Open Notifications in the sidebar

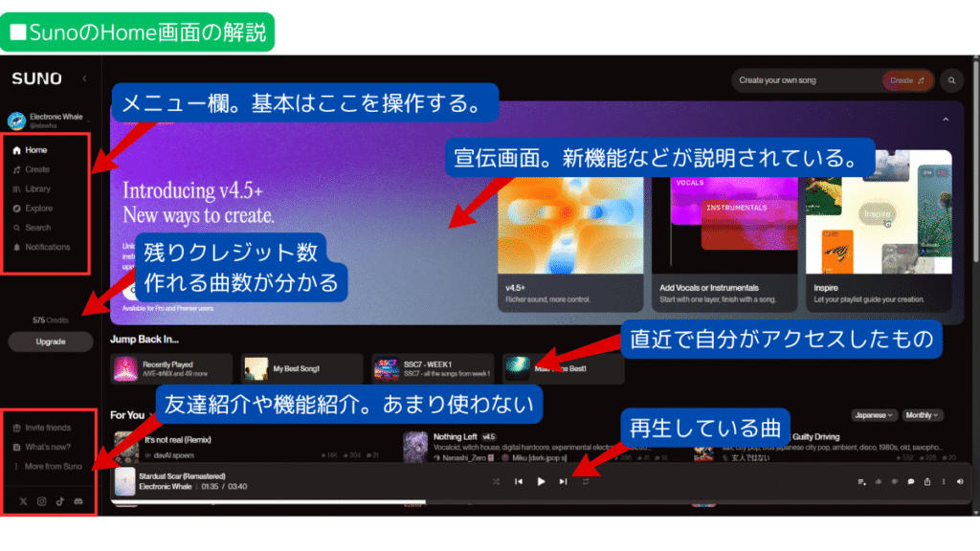pos(41,248)
